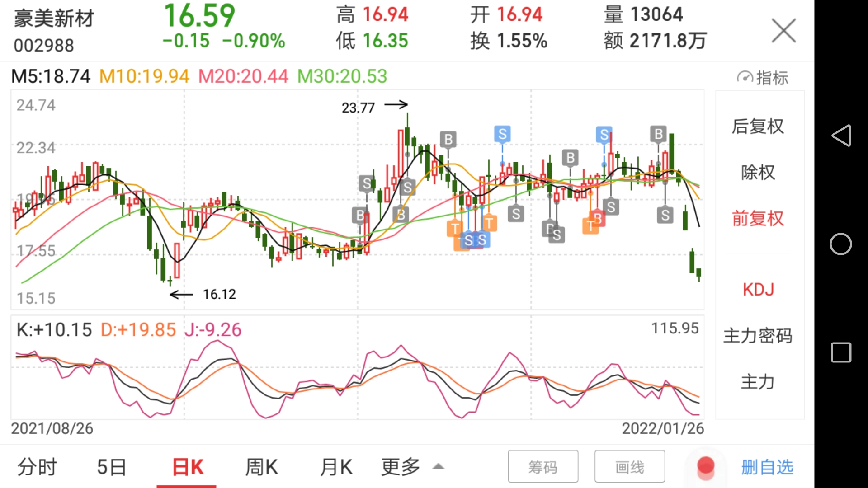The width and height of the screenshot is (868, 488).
Task: Tap the topmost blue S marker on chart
Action: click(x=502, y=134)
